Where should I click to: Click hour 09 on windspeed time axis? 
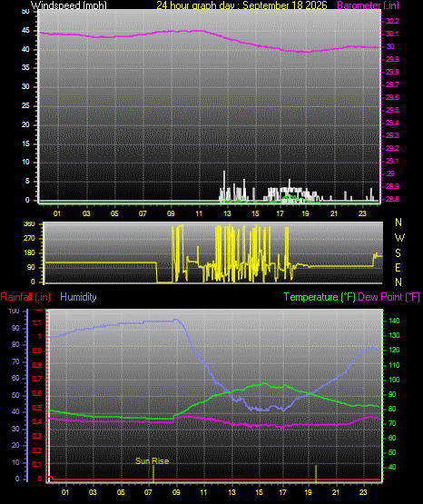tap(171, 213)
